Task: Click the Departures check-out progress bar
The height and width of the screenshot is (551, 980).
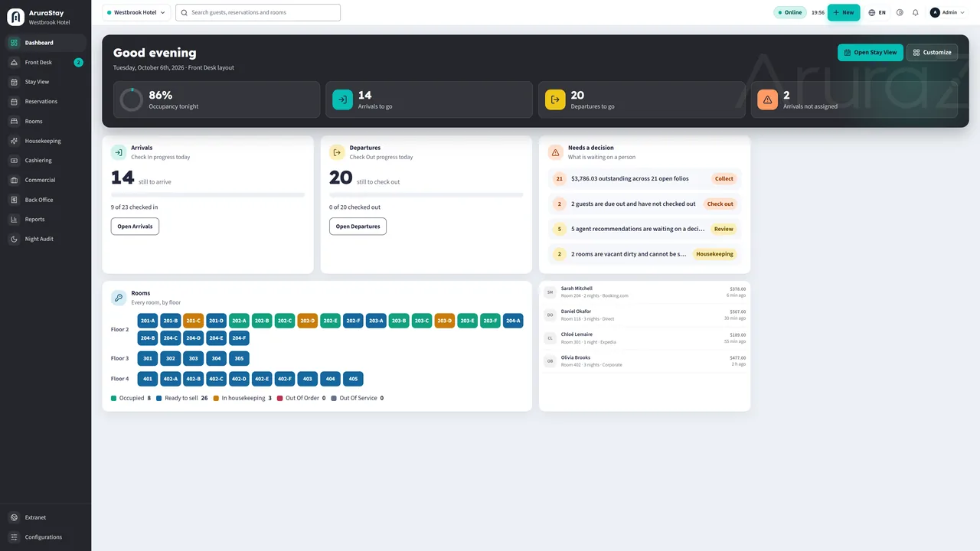Action: click(426, 195)
